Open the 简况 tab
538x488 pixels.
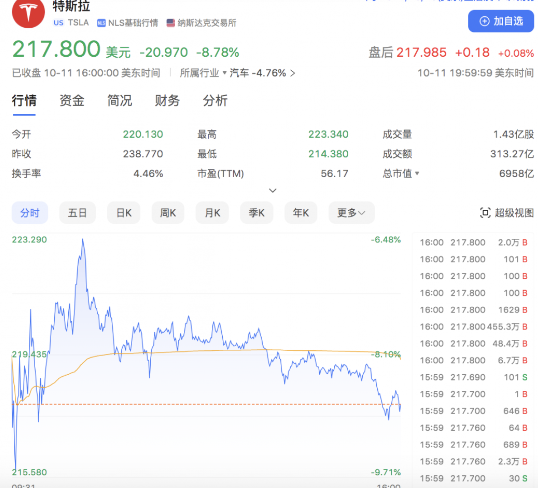119,101
